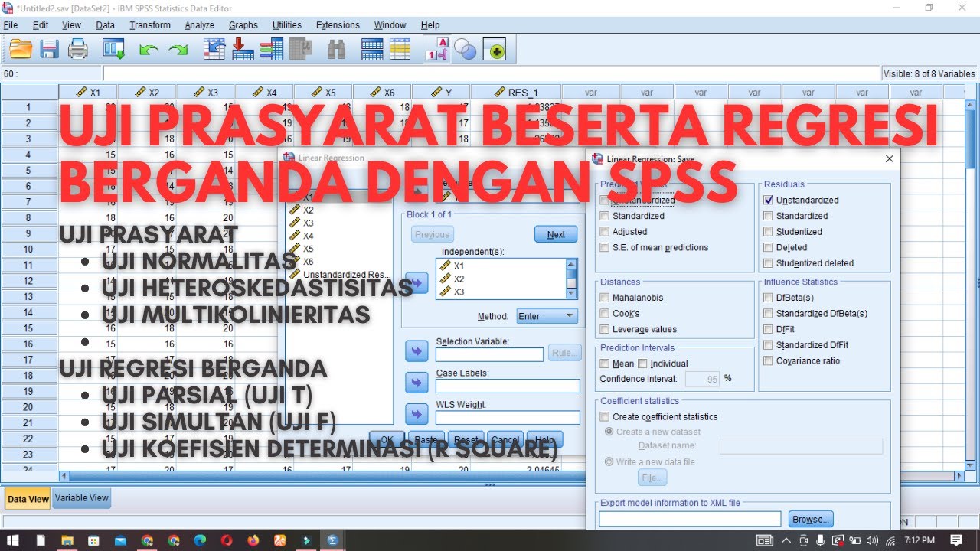Select X2 in Independent(s) list

(459, 279)
